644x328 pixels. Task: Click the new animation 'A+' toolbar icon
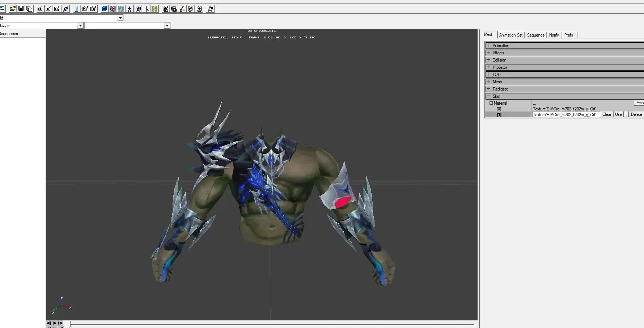[x=57, y=9]
